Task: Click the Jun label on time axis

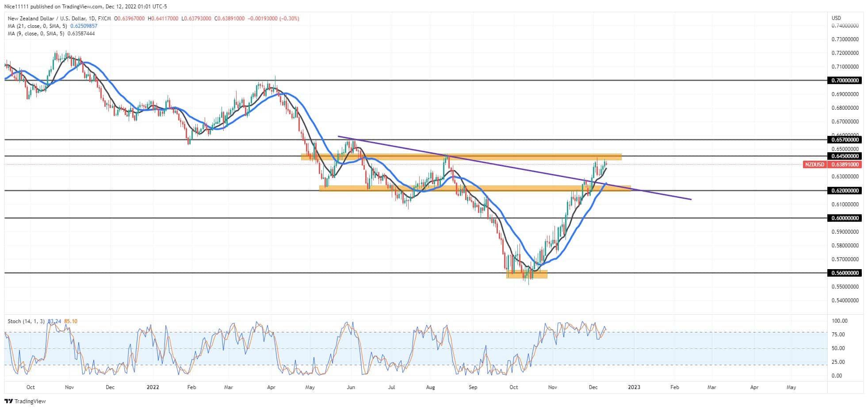Action: pyautogui.click(x=351, y=387)
